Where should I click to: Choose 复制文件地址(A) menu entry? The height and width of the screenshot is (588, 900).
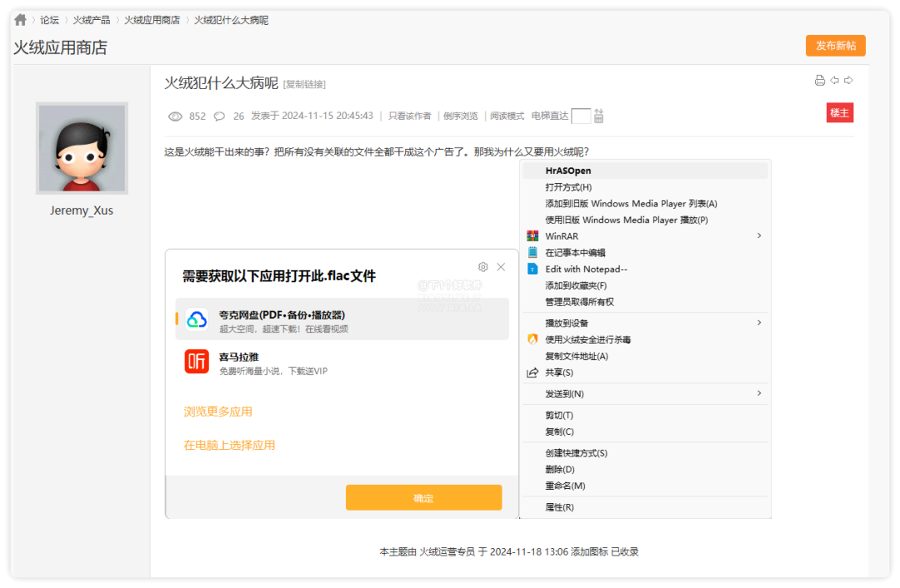pyautogui.click(x=645, y=356)
